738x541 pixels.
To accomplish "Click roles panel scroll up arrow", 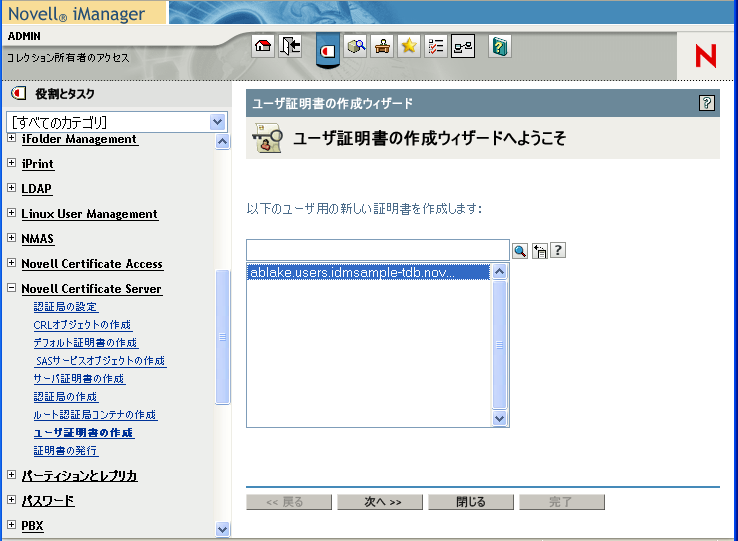I will [x=223, y=141].
